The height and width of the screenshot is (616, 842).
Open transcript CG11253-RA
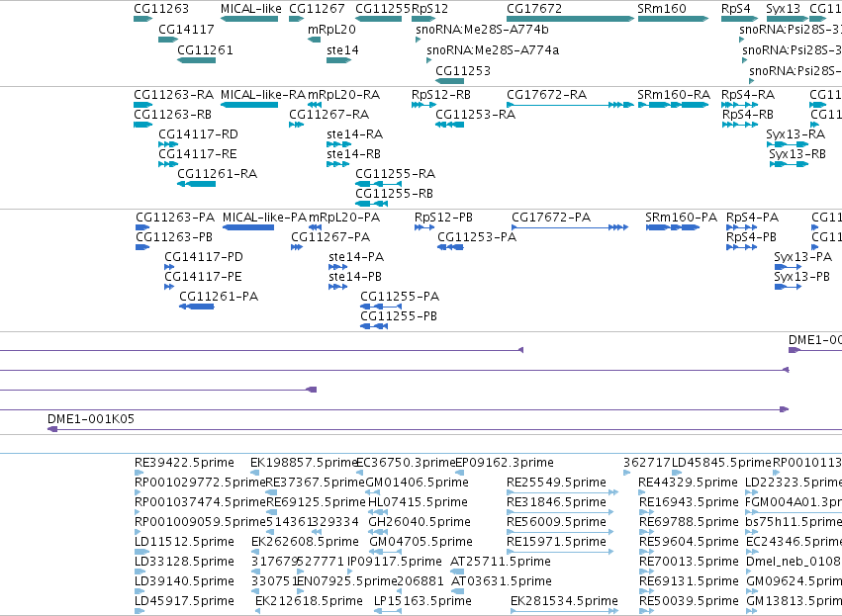475,115
